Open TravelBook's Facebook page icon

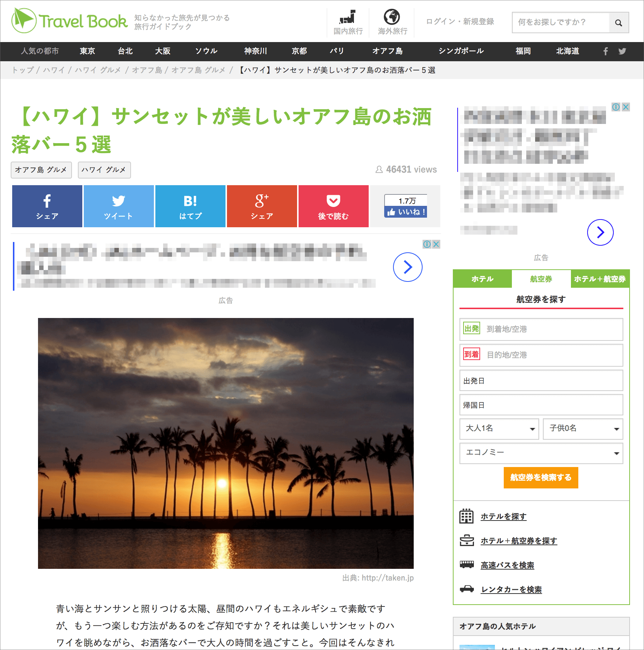pyautogui.click(x=605, y=52)
